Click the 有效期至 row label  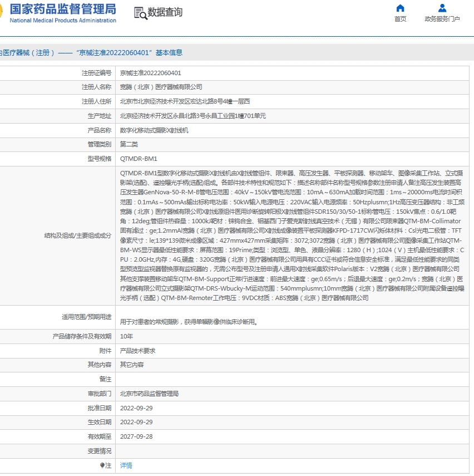100,436
